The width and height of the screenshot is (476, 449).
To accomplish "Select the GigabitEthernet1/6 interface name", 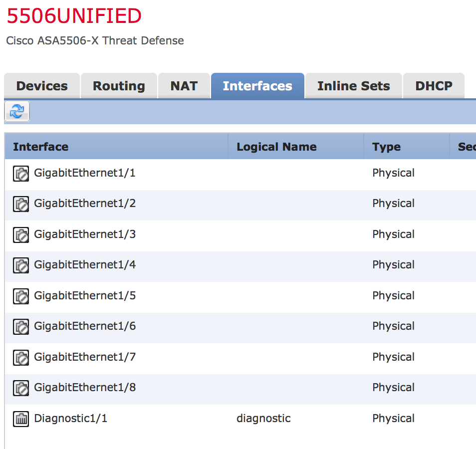I will pos(85,326).
